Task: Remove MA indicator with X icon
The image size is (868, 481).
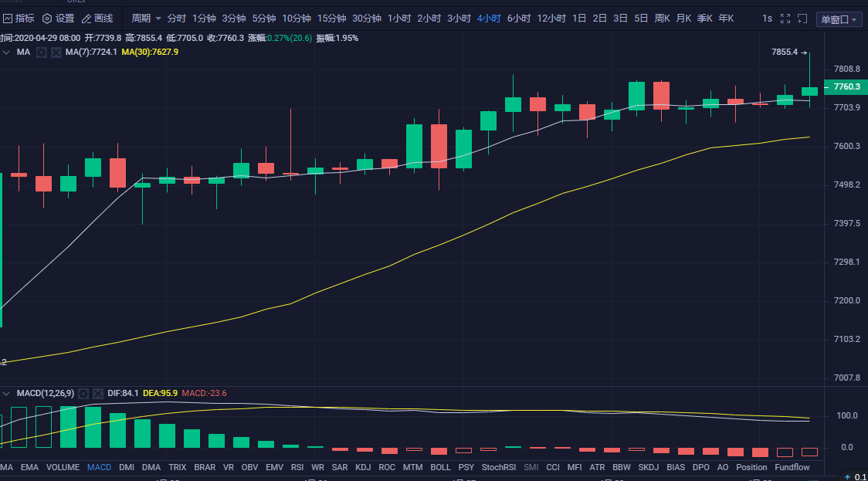Action: [x=56, y=52]
